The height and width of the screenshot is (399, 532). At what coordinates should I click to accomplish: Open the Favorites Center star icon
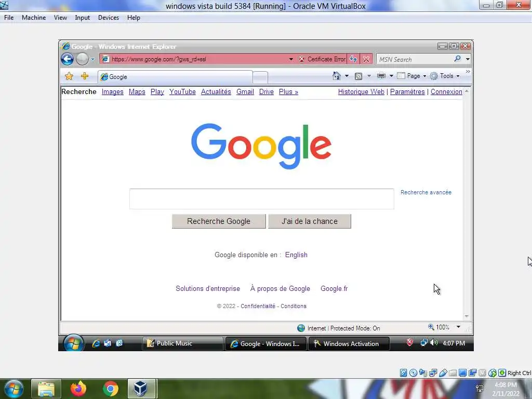tap(69, 76)
